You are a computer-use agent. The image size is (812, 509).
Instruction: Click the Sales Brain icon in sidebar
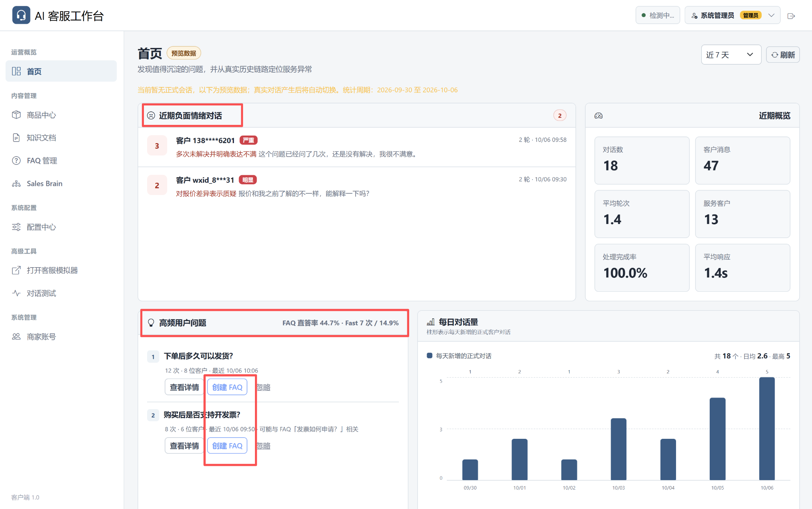[16, 184]
